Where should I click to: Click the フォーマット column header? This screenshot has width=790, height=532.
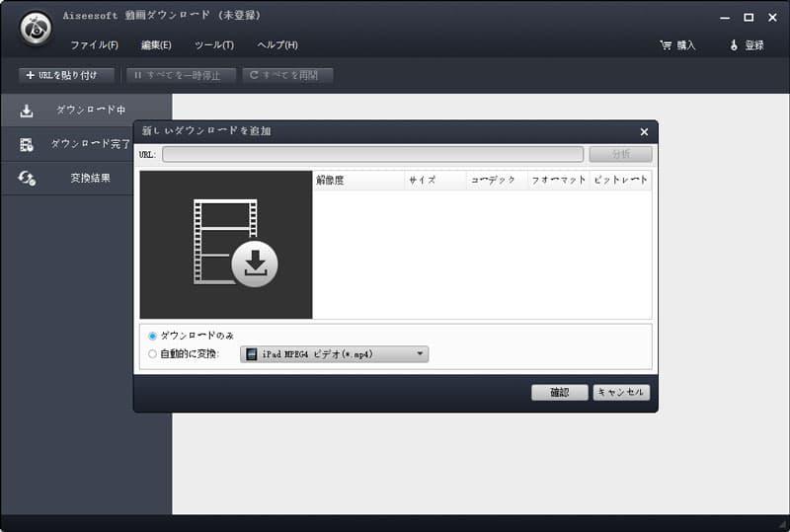(558, 180)
